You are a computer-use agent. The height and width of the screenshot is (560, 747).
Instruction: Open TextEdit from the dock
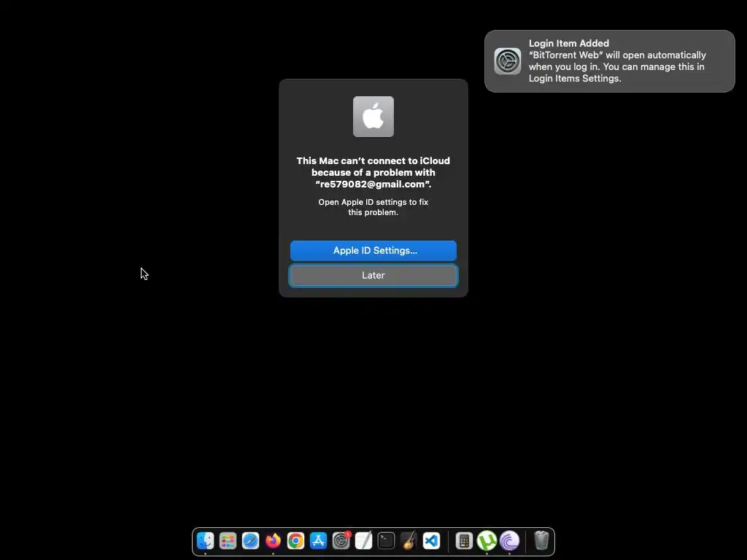363,540
